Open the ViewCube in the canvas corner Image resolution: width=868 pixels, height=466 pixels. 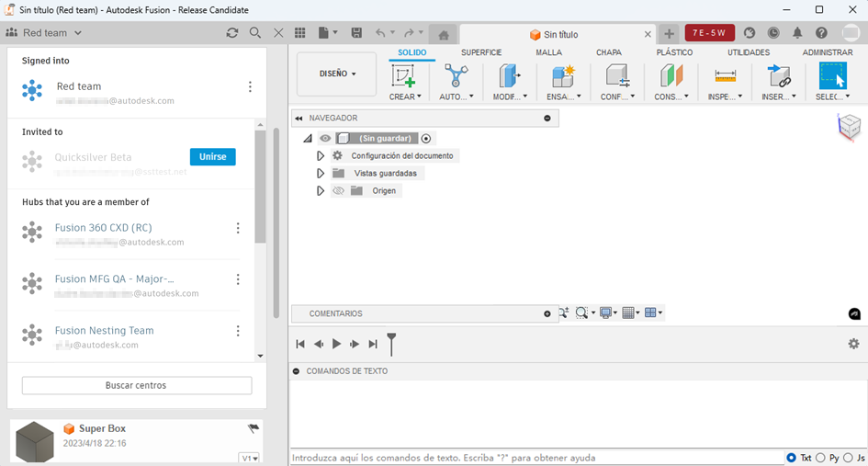click(850, 126)
